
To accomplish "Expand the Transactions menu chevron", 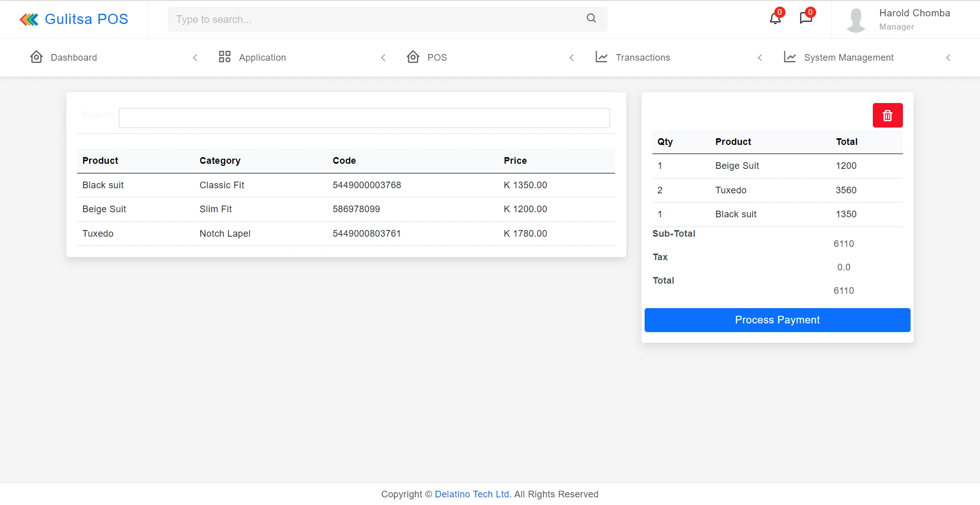I will point(760,58).
